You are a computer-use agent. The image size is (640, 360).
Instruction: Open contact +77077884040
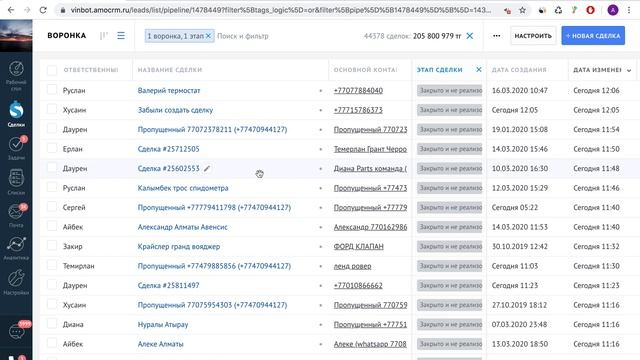point(358,91)
